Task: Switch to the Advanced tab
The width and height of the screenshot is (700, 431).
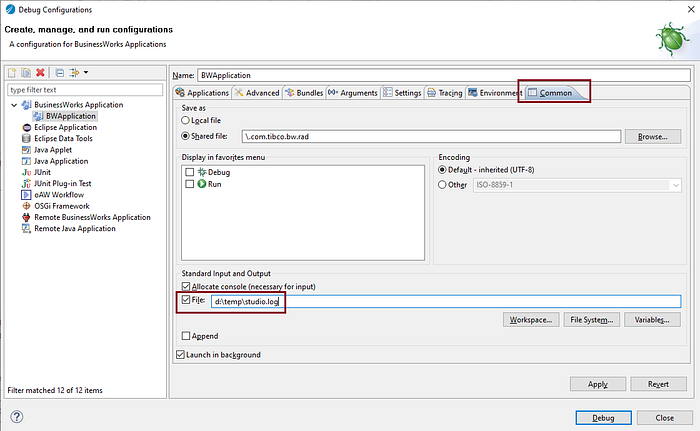Action: 257,93
